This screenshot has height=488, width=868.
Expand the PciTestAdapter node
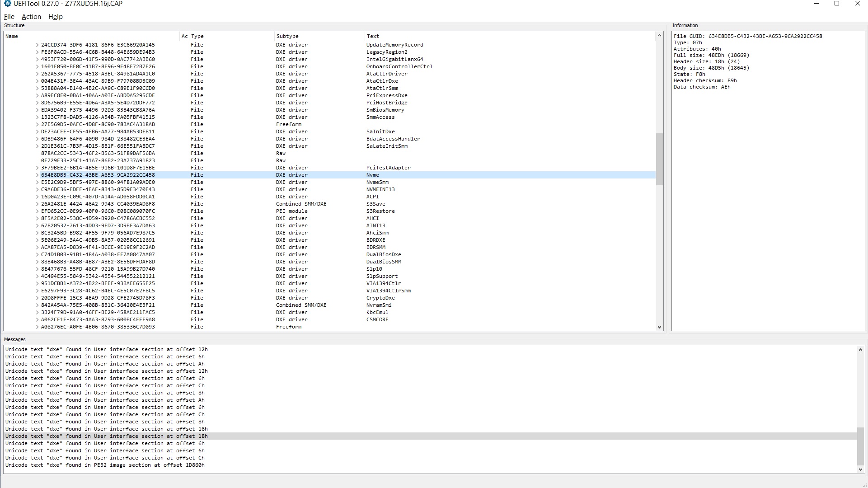38,168
